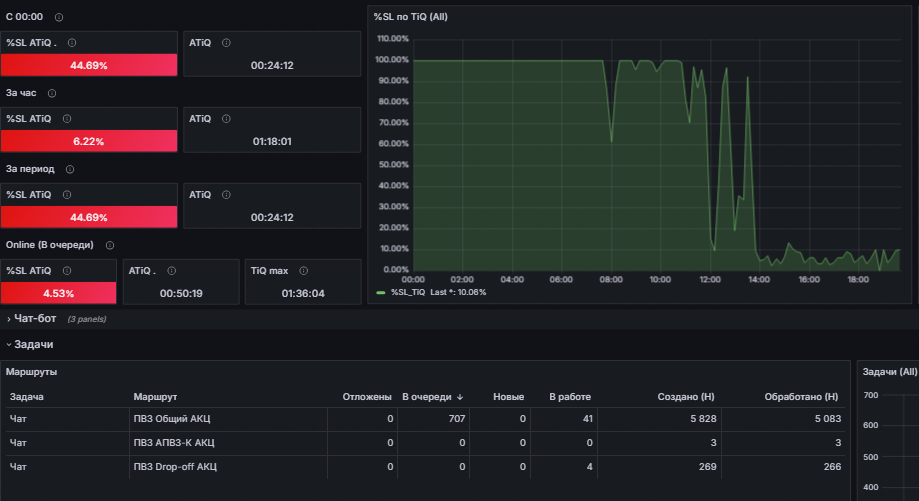Open %SL по TiQ (All) panel title
The width and height of the screenshot is (919, 501).
(411, 17)
